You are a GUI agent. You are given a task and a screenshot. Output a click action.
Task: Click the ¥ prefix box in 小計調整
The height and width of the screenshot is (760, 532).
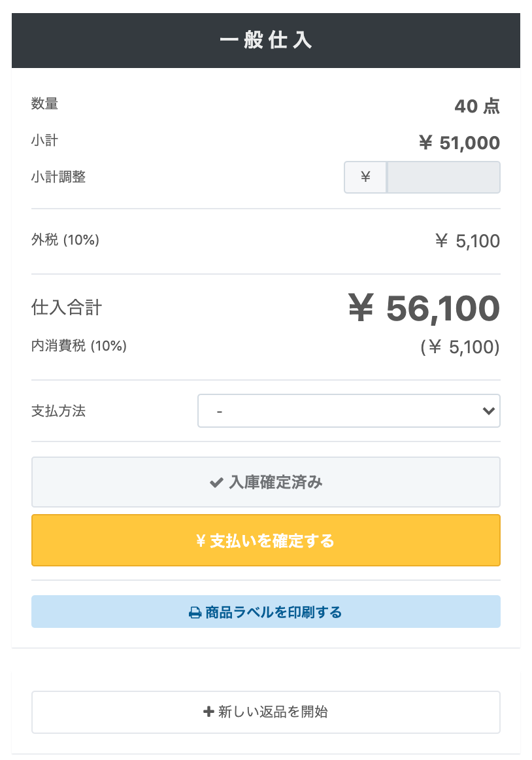365,177
